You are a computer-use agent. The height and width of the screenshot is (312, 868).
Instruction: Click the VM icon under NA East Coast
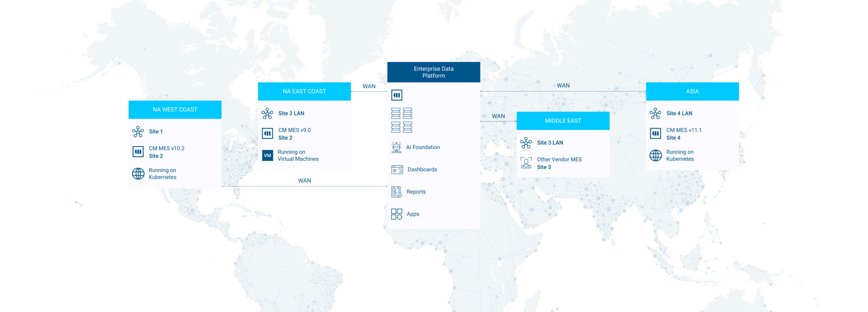click(268, 156)
